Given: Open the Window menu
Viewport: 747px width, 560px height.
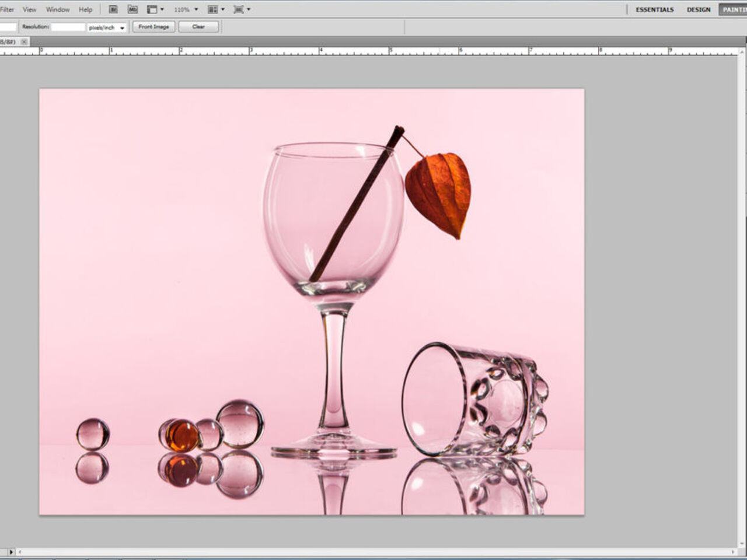Looking at the screenshot, I should click(57, 9).
